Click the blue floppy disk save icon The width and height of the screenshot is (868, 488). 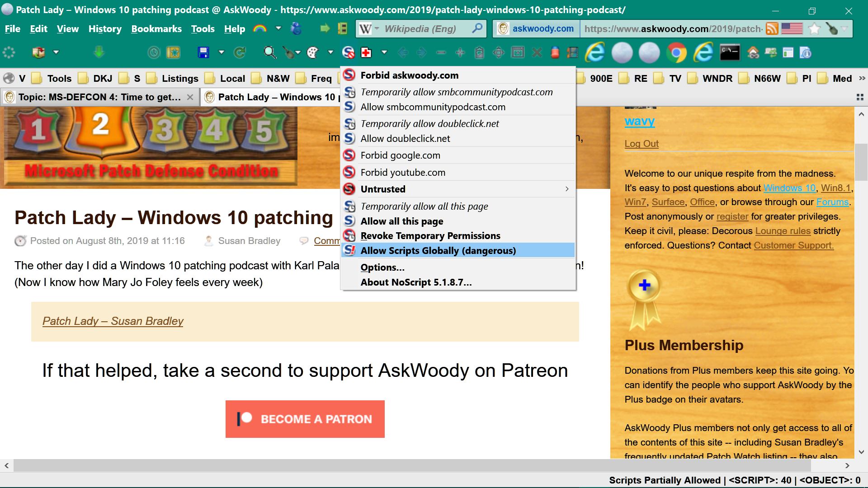tap(203, 53)
